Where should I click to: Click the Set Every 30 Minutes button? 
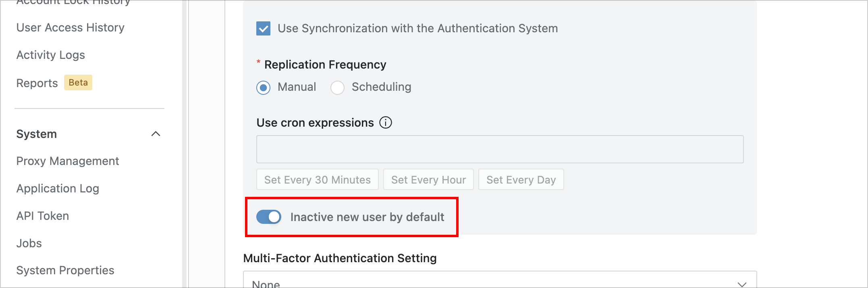(x=318, y=179)
